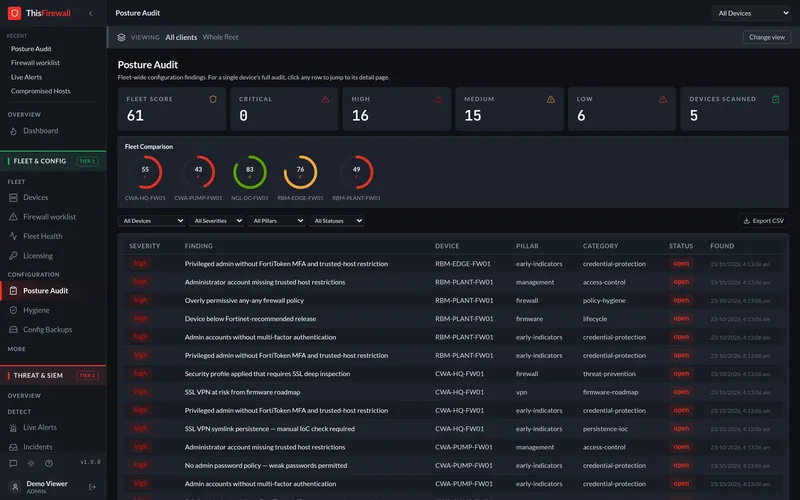Viewport: 800px width, 500px height.
Task: Open finding 'SSL VPN at risk from firmware roadmap'
Action: (453, 392)
